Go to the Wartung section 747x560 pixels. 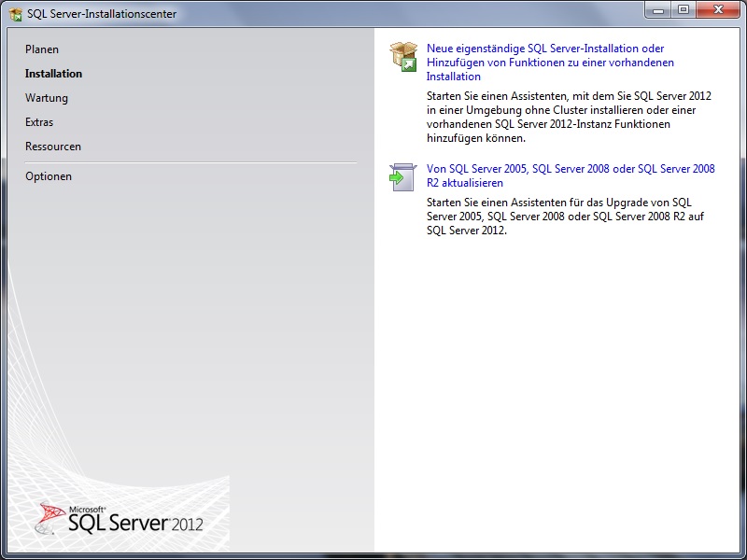(x=47, y=98)
